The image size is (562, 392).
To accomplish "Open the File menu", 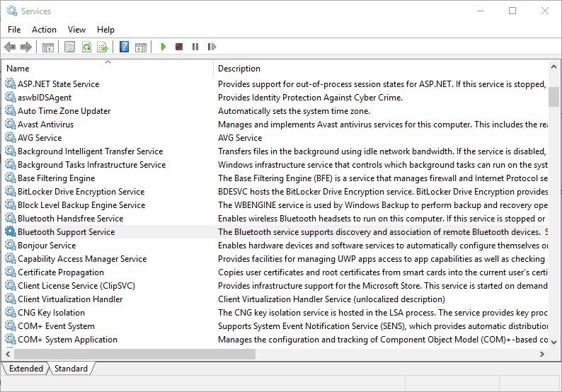I will (x=14, y=30).
